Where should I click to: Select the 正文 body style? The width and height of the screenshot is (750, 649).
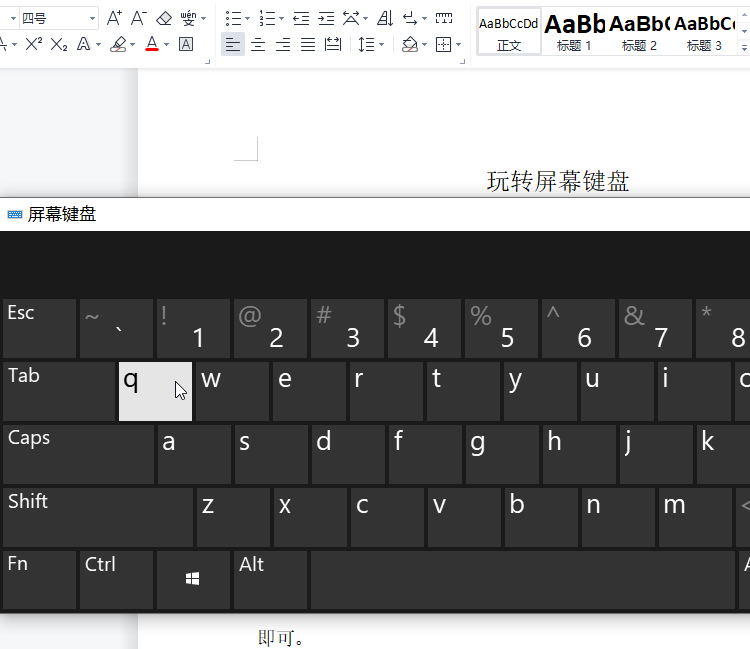coord(508,31)
